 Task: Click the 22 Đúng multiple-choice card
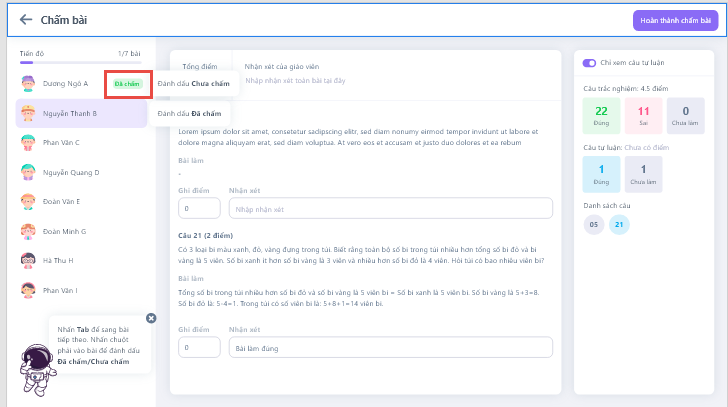coord(601,116)
